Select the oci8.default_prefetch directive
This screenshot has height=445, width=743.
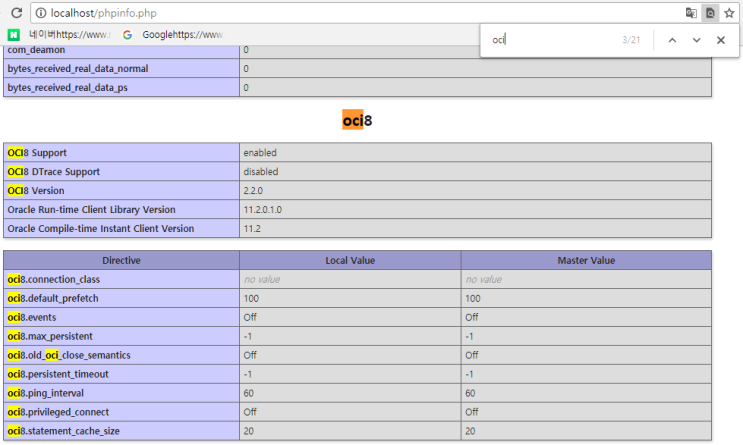coord(53,298)
